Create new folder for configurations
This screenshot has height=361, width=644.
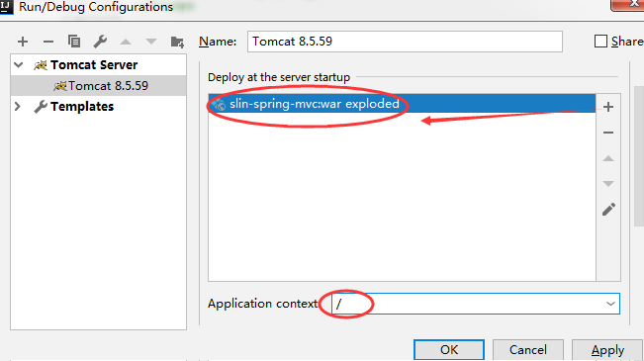177,42
